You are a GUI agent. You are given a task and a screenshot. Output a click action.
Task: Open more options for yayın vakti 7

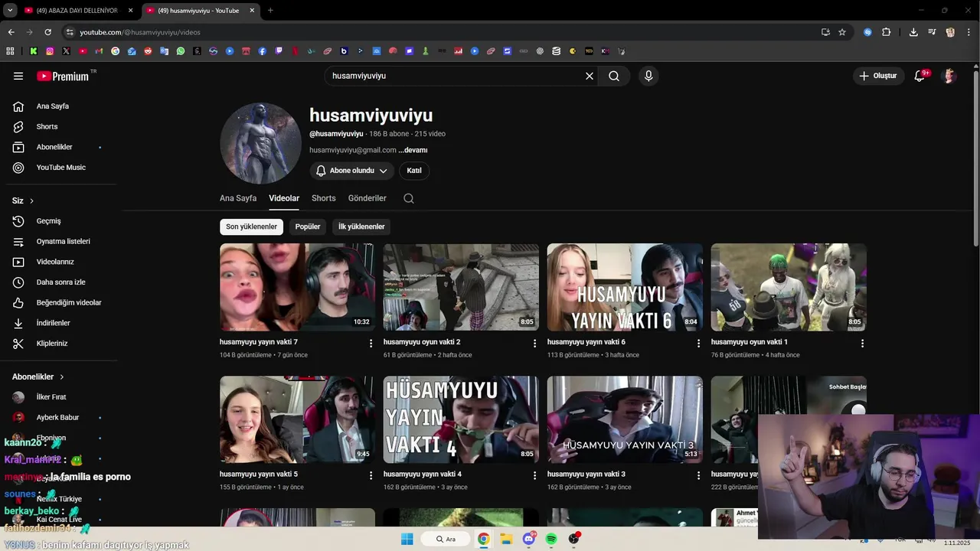[371, 344]
